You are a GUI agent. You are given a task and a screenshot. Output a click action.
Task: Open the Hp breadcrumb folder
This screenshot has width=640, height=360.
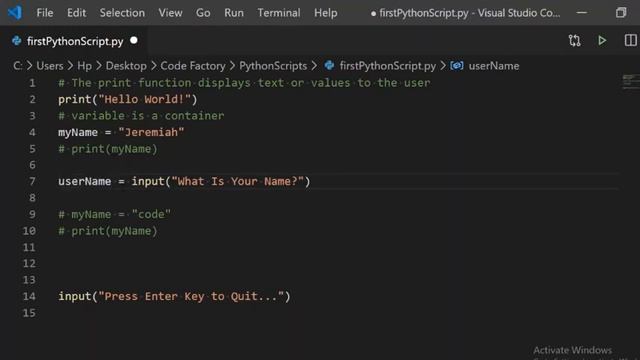pyautogui.click(x=84, y=66)
